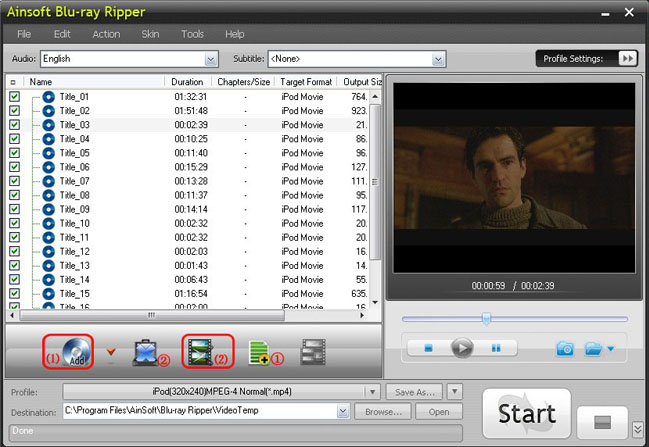
Task: Click the gray film clip icon
Action: 313,351
